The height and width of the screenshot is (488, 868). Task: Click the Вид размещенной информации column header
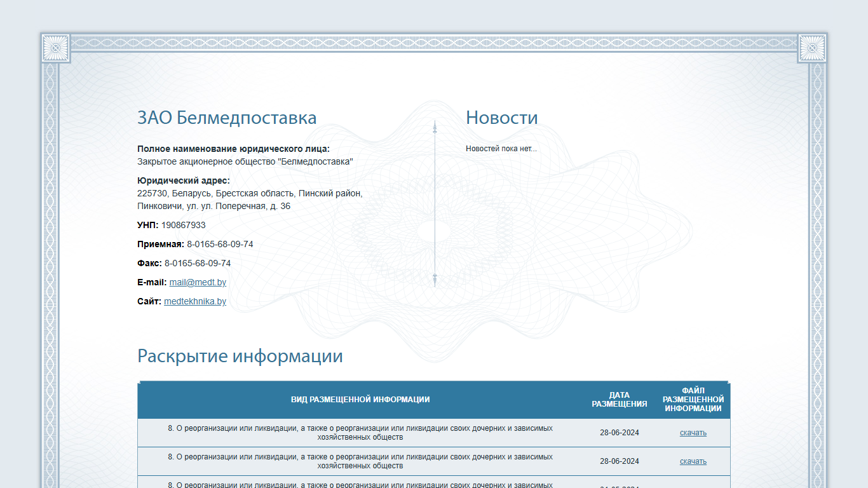click(x=360, y=400)
